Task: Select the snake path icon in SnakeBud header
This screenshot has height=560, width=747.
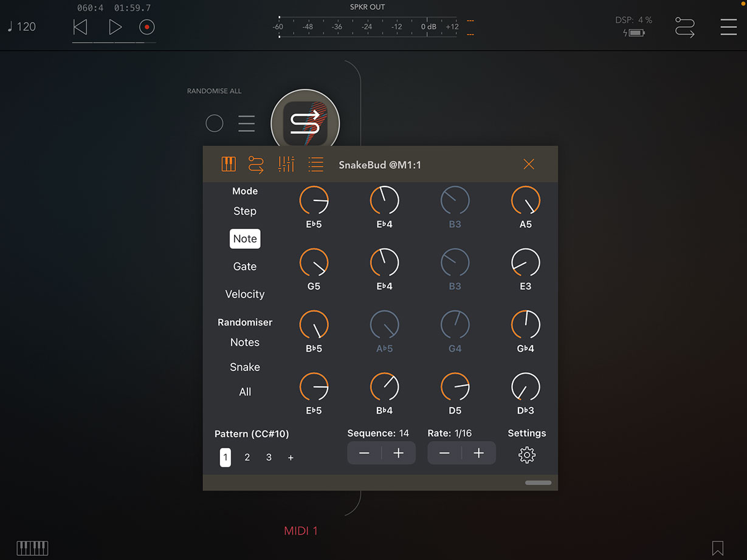Action: click(256, 164)
